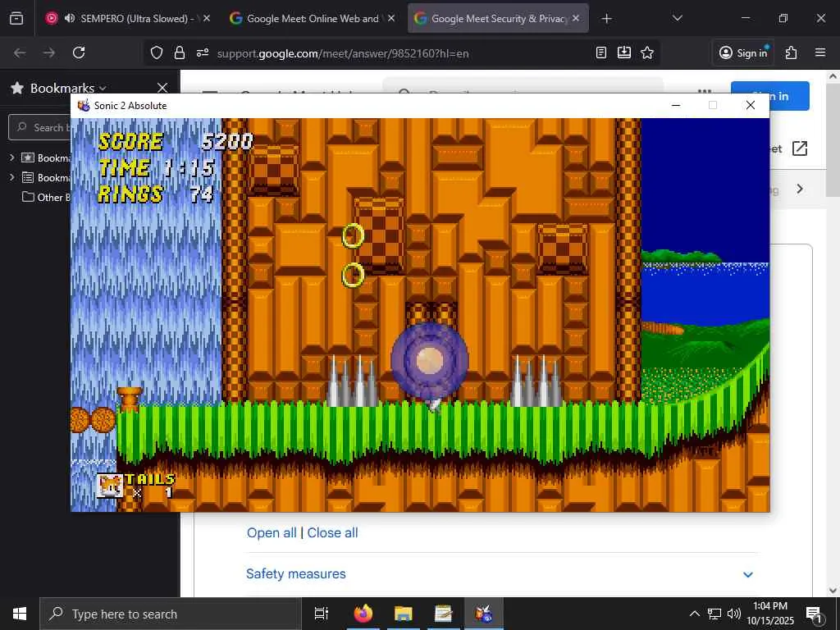
Task: Close the Sonic 2 Absolute window
Action: coord(751,105)
